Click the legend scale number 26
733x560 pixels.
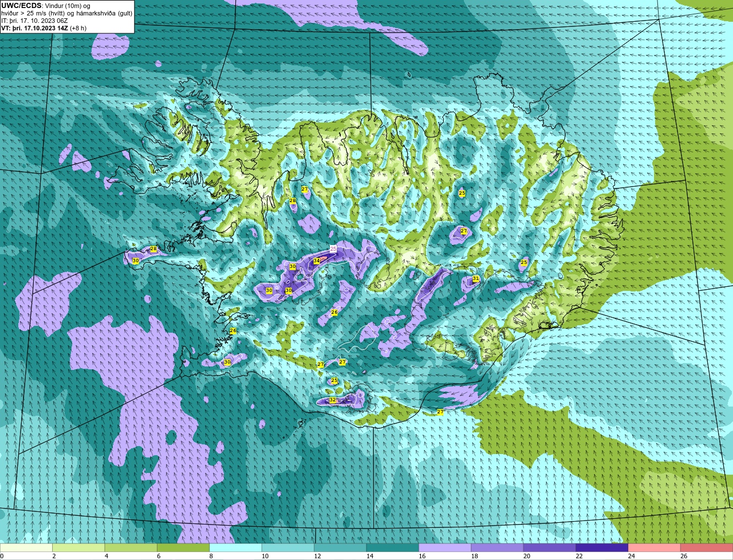click(x=683, y=556)
